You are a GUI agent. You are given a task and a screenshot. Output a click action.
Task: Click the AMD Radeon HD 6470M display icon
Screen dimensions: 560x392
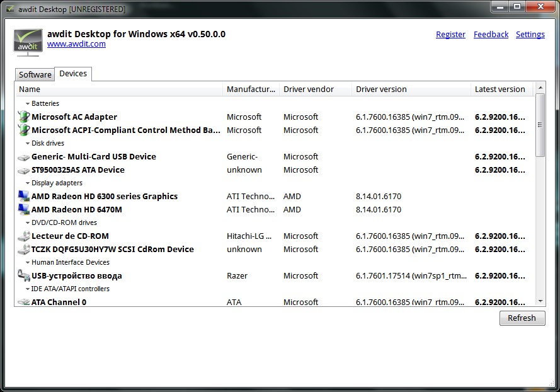click(23, 210)
